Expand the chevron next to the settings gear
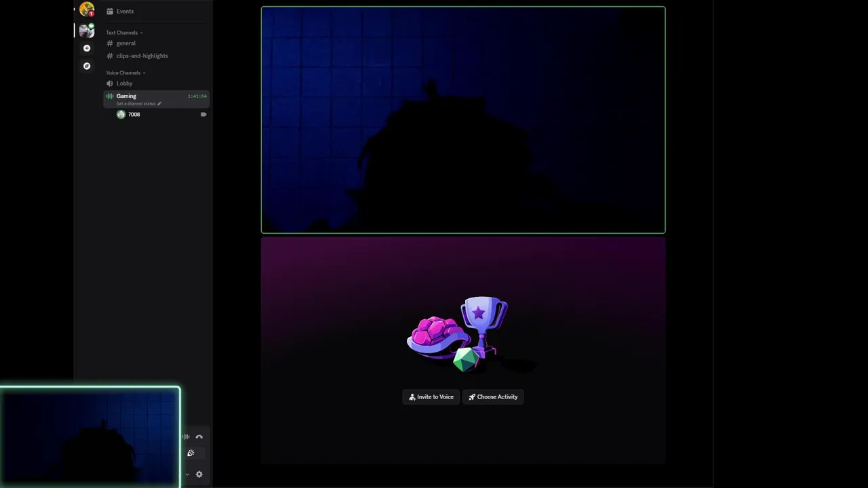Viewport: 868px width, 488px height. point(187,474)
